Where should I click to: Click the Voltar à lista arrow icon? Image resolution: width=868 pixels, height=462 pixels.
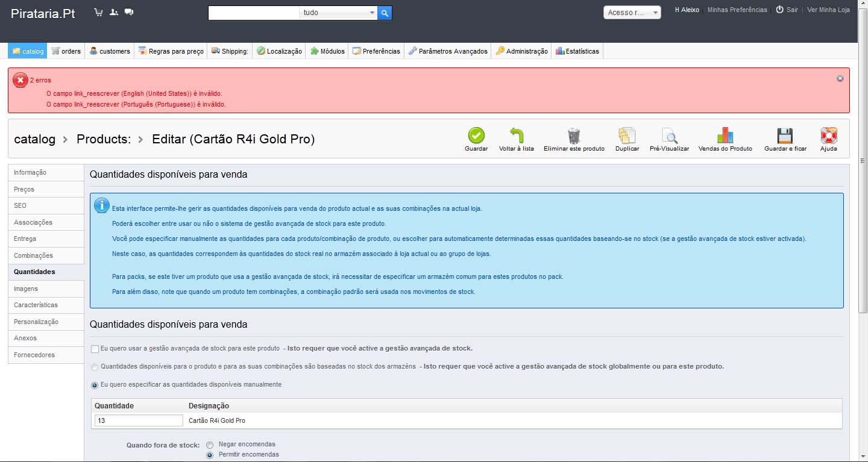tap(517, 135)
